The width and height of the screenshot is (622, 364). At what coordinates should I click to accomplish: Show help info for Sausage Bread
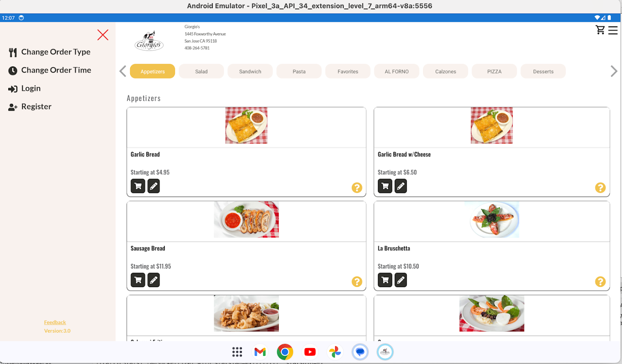point(357,282)
